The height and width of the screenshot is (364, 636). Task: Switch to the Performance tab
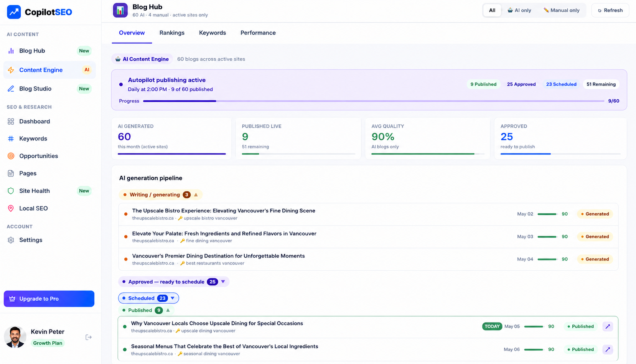coord(258,33)
